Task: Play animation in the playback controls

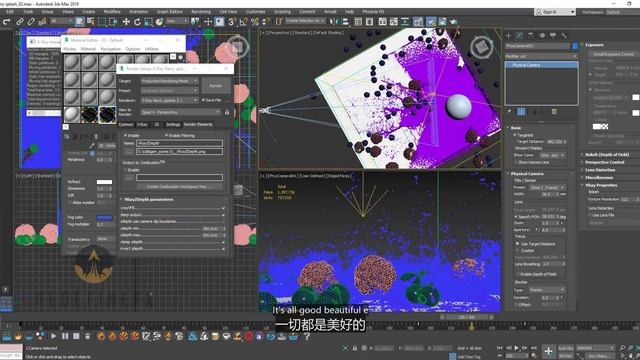Action: (x=516, y=348)
